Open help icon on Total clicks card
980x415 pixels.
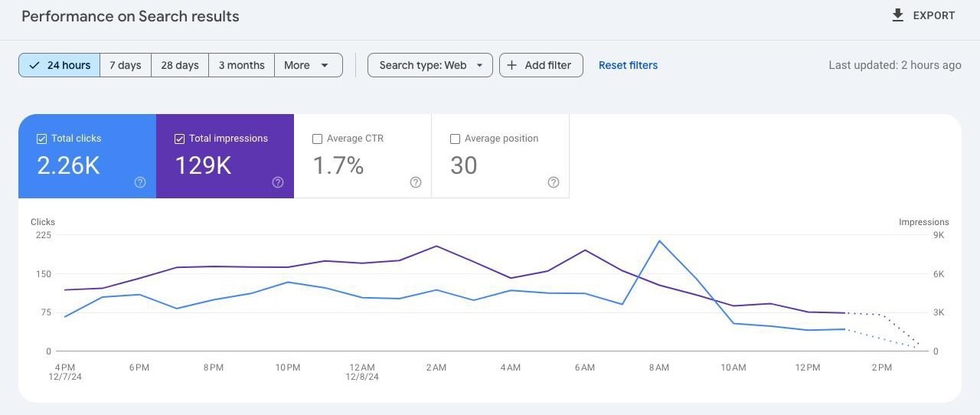pos(140,182)
